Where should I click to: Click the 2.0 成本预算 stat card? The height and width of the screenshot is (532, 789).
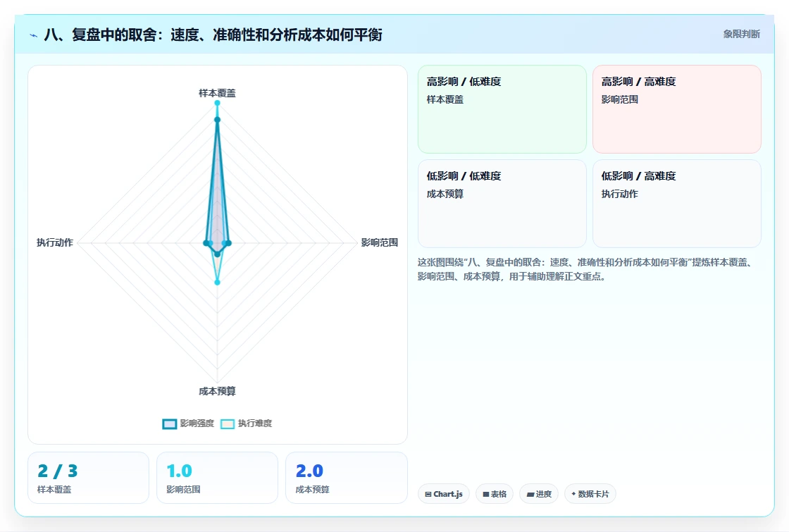[346, 478]
